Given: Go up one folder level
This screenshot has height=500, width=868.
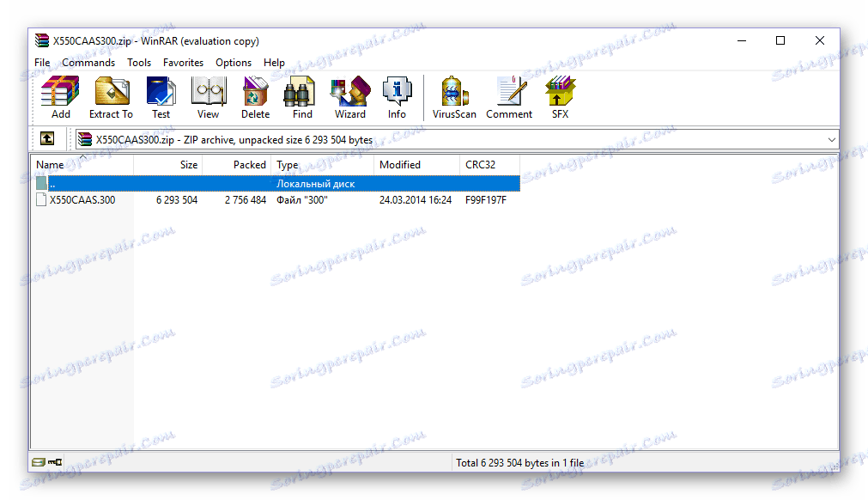Looking at the screenshot, I should 47,138.
